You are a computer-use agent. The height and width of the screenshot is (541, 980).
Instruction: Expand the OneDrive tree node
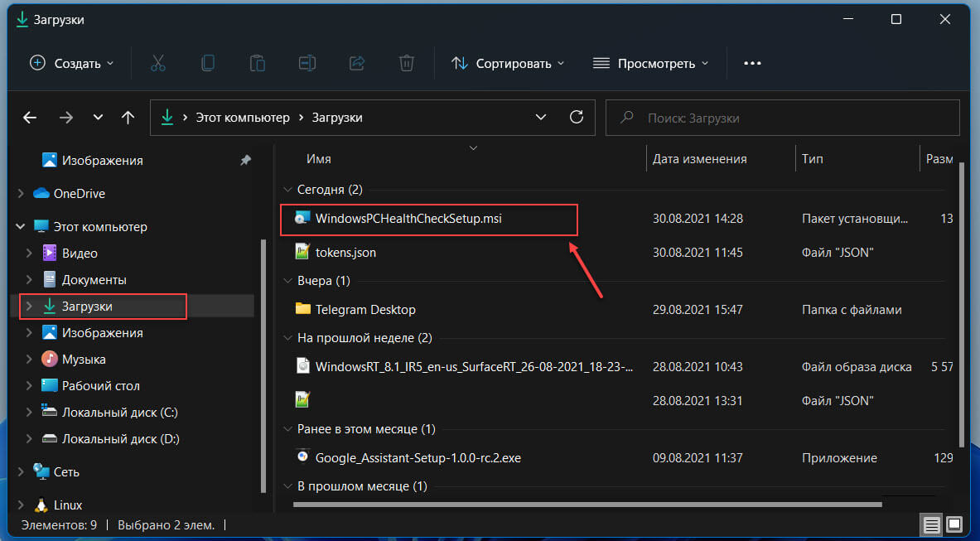pos(21,194)
